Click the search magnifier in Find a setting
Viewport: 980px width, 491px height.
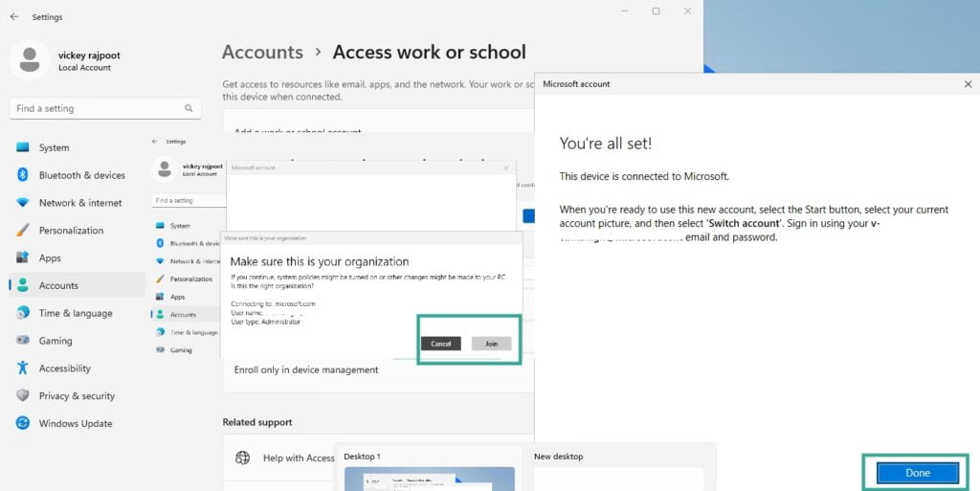pyautogui.click(x=189, y=108)
